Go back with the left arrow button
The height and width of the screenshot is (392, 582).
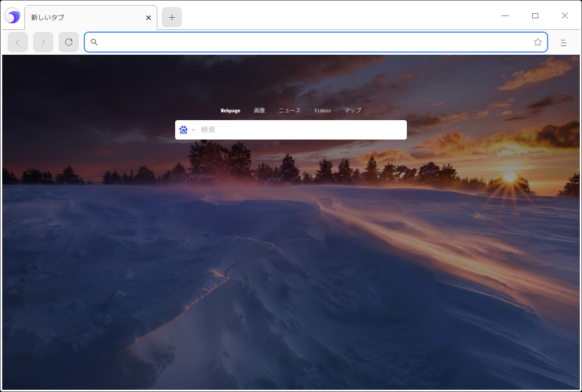[18, 42]
